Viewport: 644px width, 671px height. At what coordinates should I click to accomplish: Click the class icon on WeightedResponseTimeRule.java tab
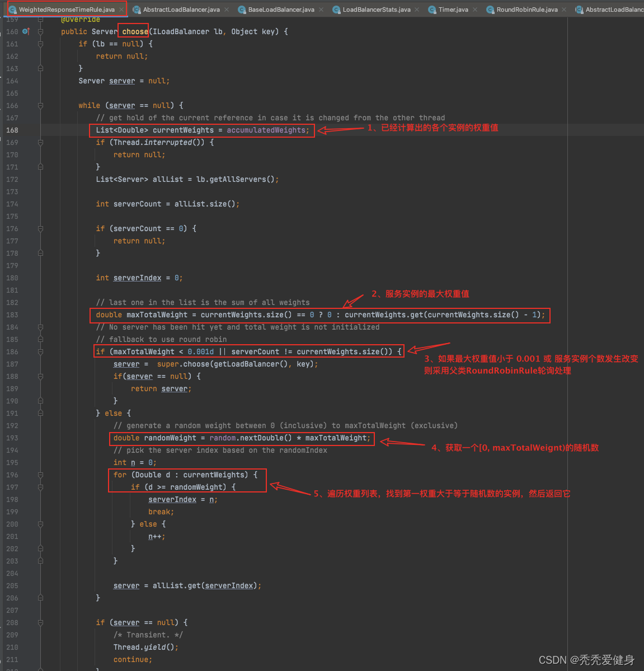pos(13,10)
